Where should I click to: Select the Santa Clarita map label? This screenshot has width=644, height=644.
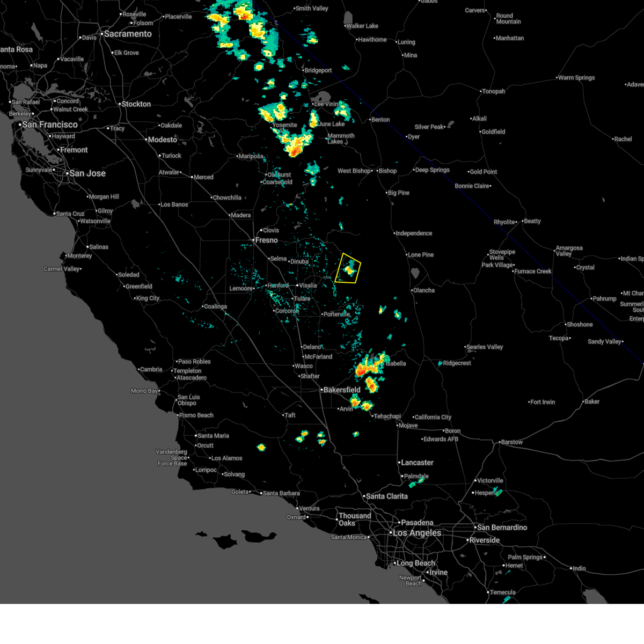point(387,496)
